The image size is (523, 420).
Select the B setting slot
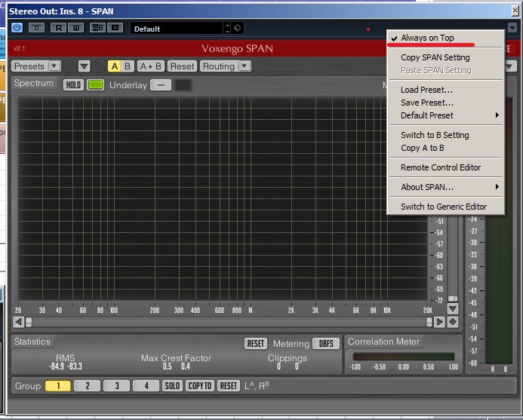[x=128, y=66]
